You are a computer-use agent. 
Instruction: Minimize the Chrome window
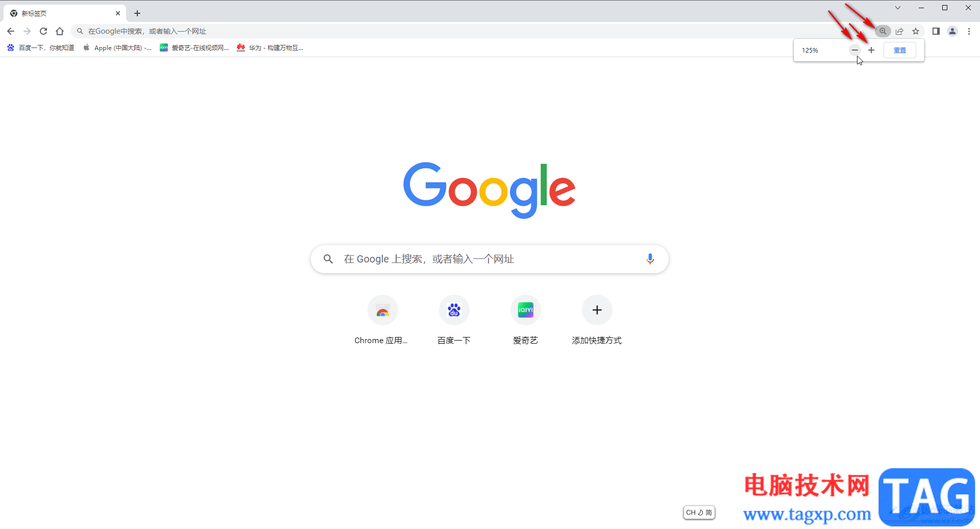pos(921,8)
